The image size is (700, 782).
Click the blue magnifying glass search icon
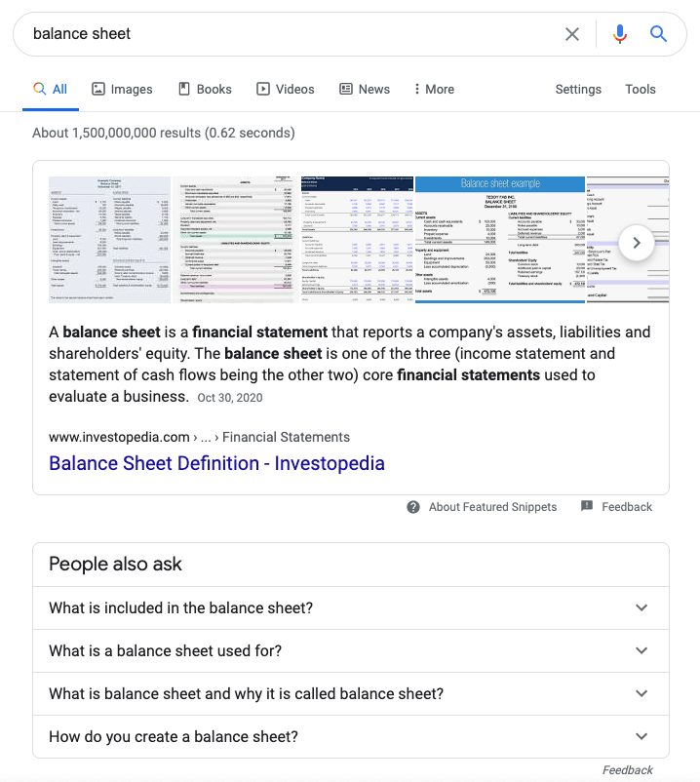(659, 34)
